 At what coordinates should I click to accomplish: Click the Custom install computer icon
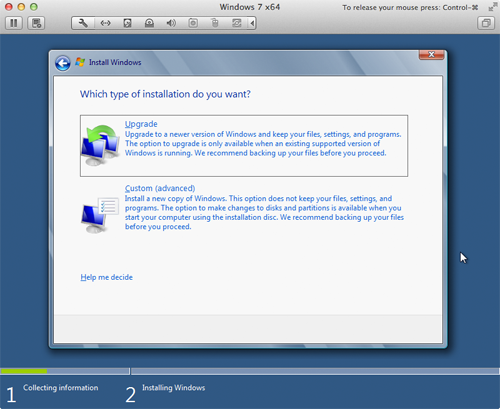point(100,215)
